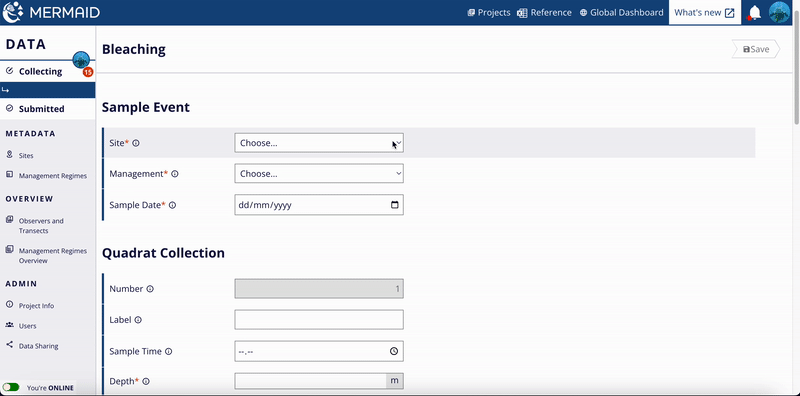Click the red badge on Collecting
Viewport: 800px width, 396px height.
(x=88, y=72)
